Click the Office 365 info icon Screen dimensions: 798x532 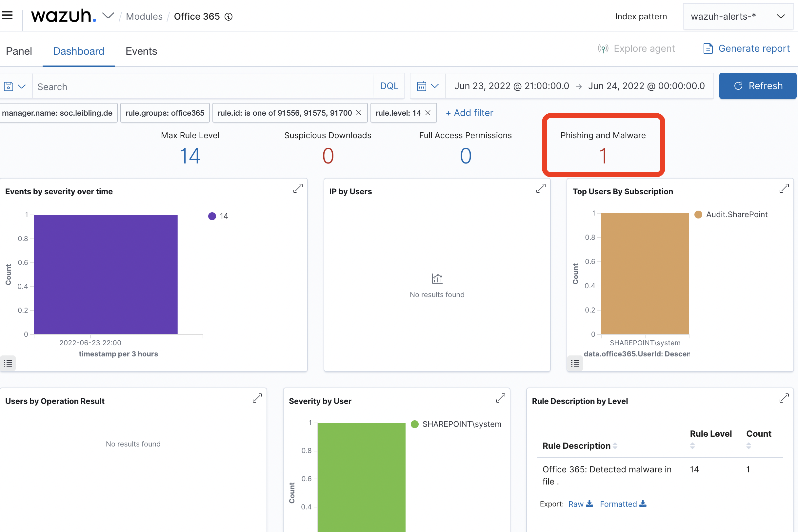click(229, 17)
